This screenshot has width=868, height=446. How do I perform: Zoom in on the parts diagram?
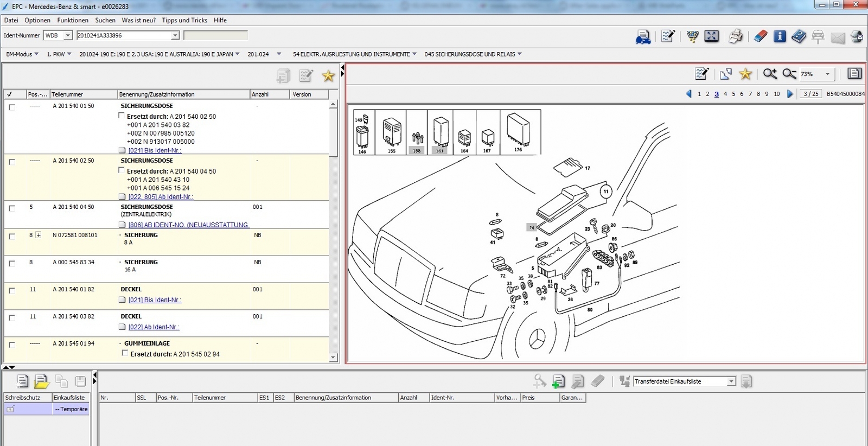tap(770, 73)
